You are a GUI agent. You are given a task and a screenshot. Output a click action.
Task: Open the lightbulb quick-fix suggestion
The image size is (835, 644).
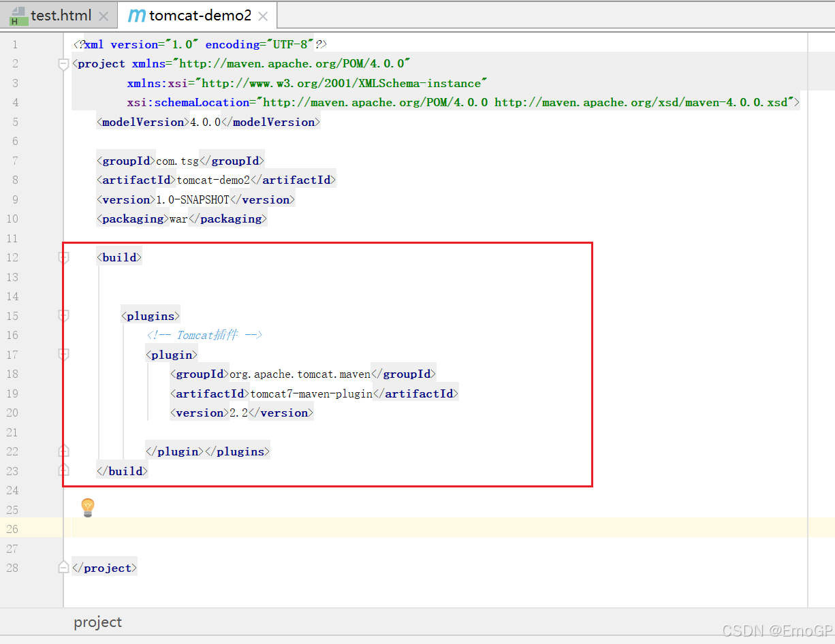[87, 507]
